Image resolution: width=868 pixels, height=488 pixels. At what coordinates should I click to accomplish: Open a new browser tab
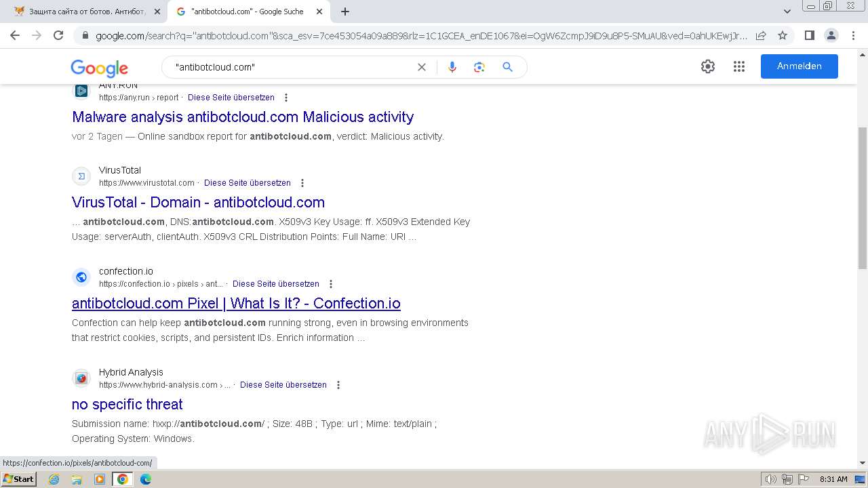pos(345,12)
